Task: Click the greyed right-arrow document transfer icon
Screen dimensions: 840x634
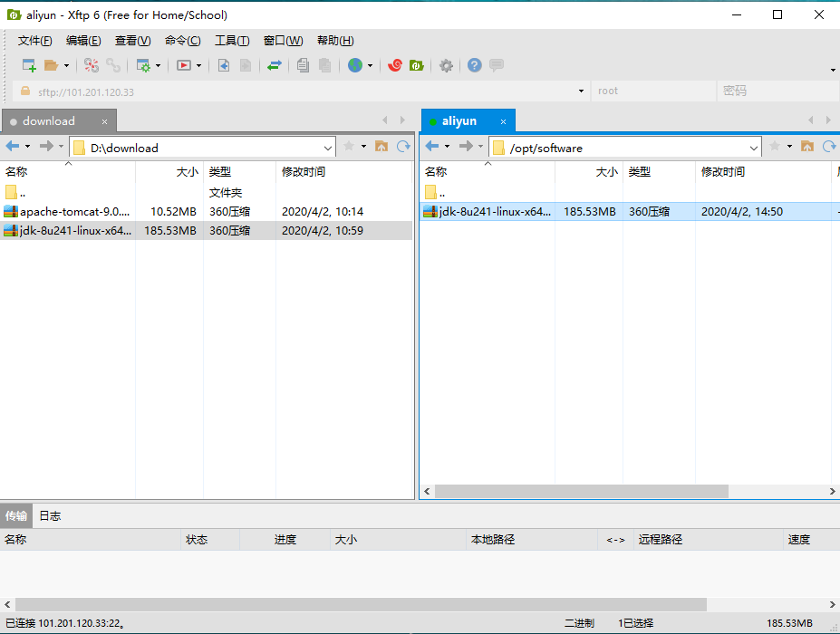Action: tap(246, 65)
